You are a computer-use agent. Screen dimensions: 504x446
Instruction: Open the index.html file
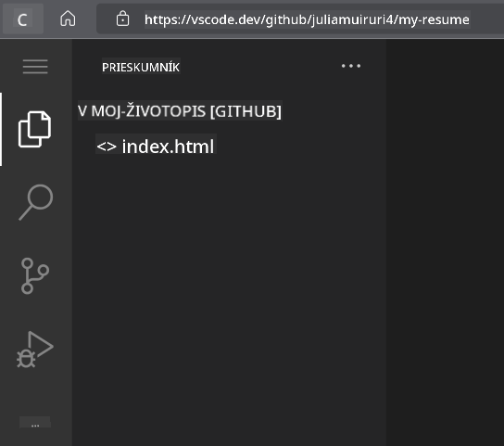(x=168, y=147)
